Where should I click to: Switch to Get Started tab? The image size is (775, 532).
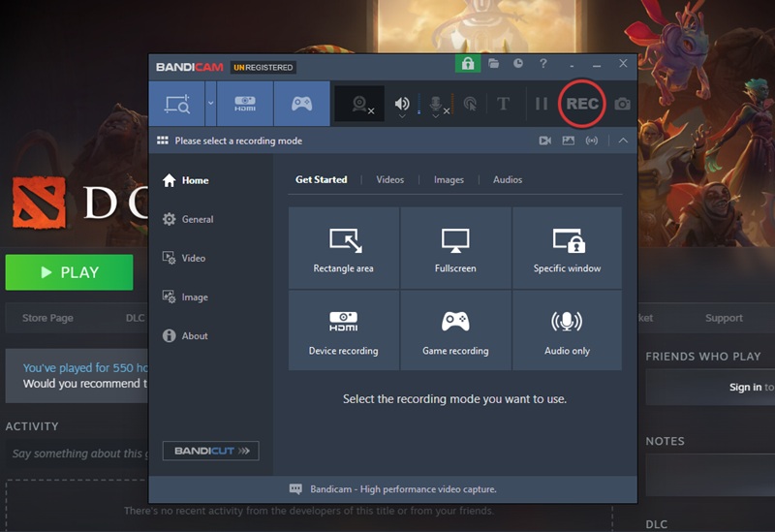click(x=322, y=179)
